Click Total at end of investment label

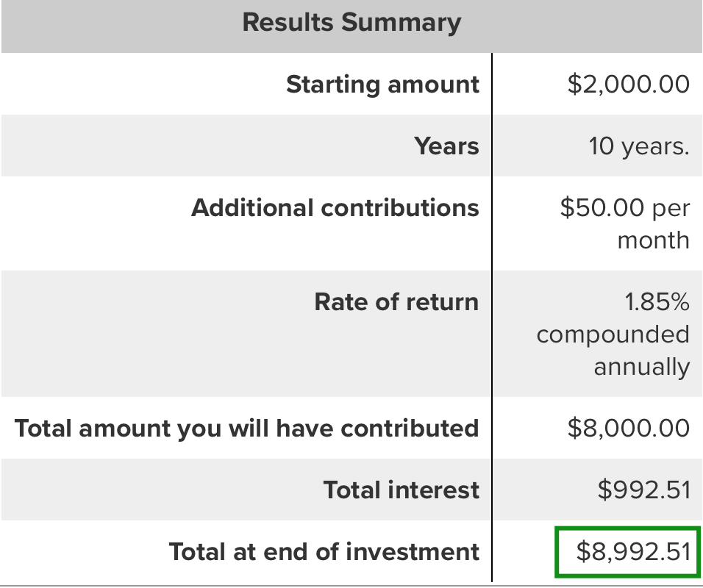[x=324, y=551]
